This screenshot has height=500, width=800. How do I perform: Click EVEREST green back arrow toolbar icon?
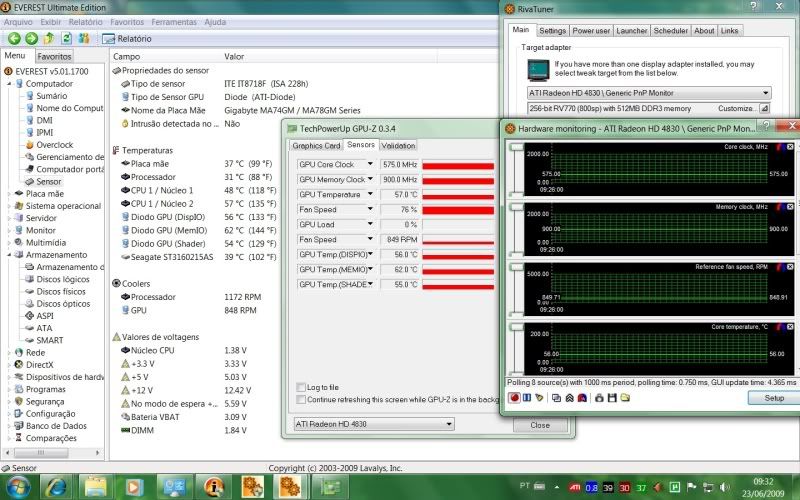14,38
